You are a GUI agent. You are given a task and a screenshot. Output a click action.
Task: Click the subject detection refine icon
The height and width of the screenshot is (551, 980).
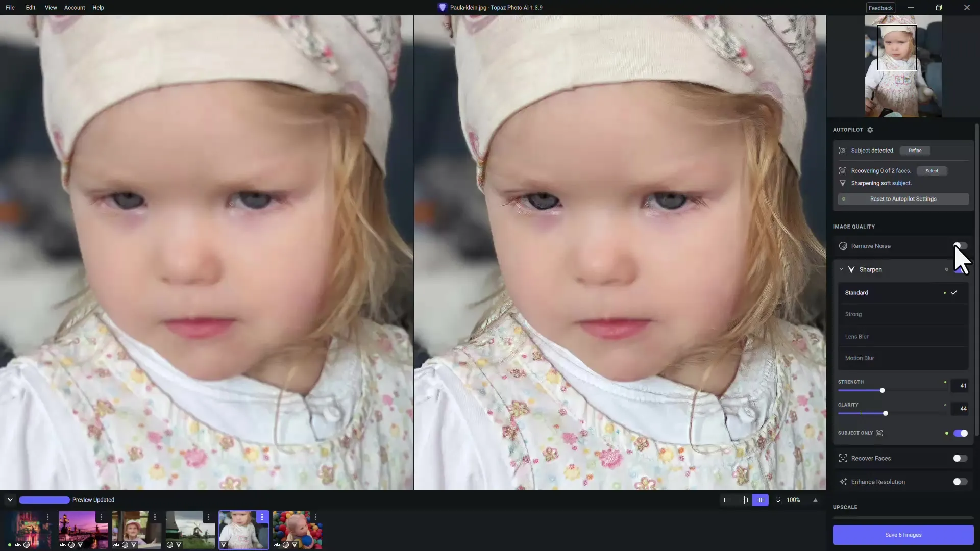(x=914, y=149)
